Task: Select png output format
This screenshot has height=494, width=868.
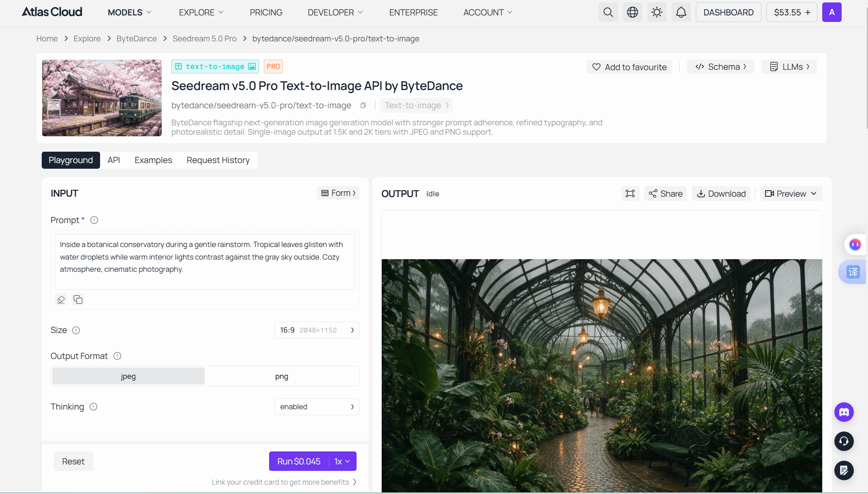Action: (282, 376)
